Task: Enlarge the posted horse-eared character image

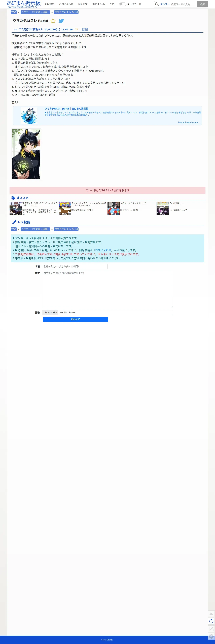Action: [26, 154]
